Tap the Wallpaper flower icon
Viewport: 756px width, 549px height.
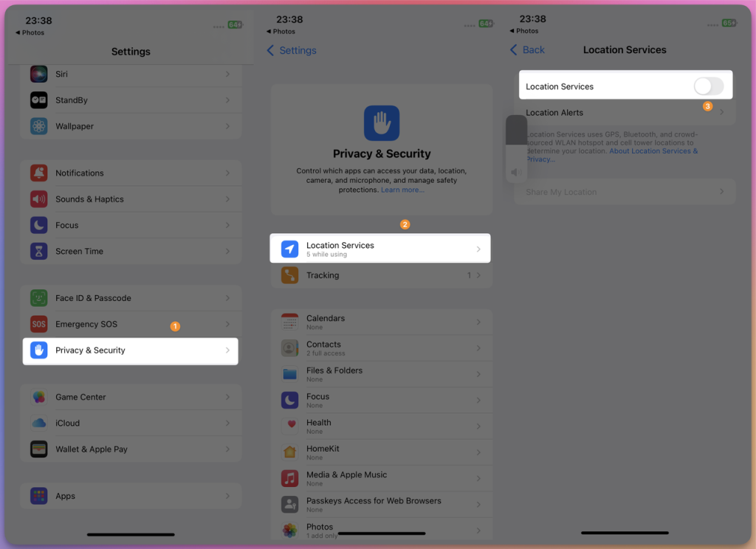(39, 126)
